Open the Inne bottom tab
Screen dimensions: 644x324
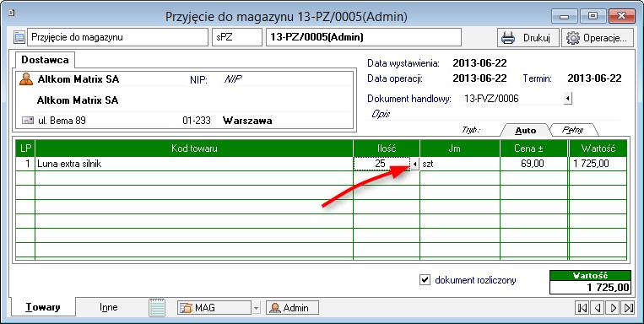tap(108, 307)
